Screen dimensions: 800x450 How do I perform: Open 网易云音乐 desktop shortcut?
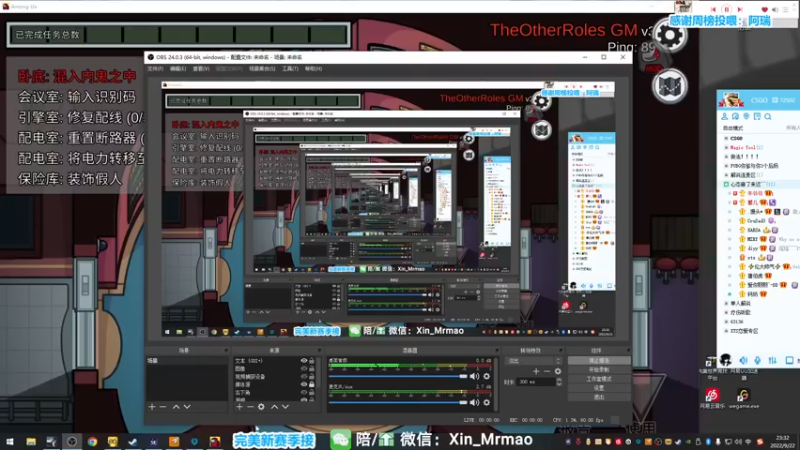tap(712, 398)
